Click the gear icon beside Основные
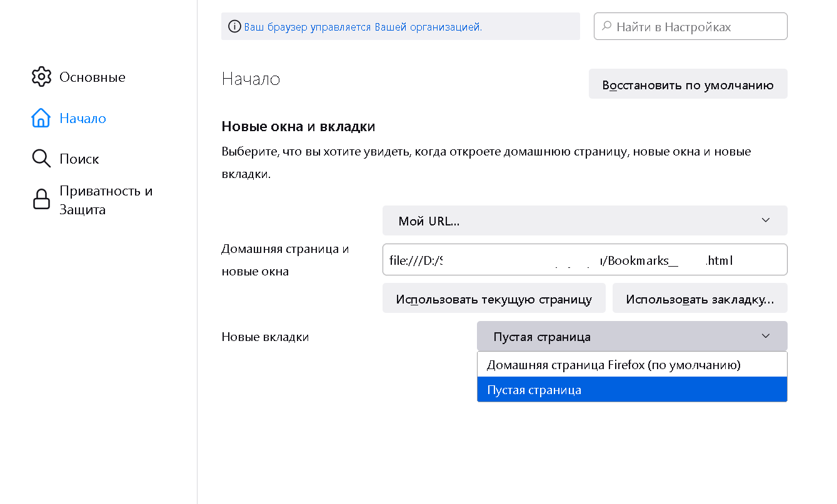Viewport: 837px width, 504px height. [x=41, y=77]
